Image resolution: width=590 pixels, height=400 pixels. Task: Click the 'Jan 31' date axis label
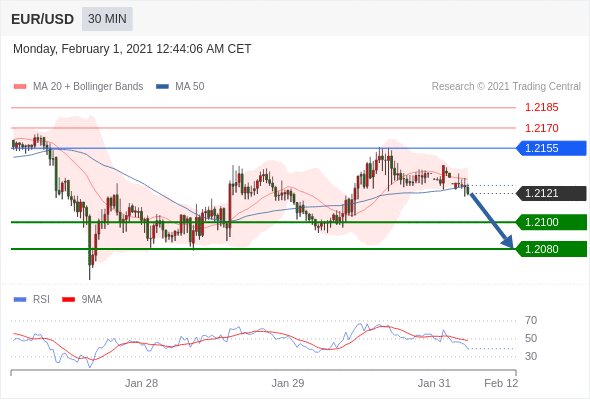[x=434, y=383]
